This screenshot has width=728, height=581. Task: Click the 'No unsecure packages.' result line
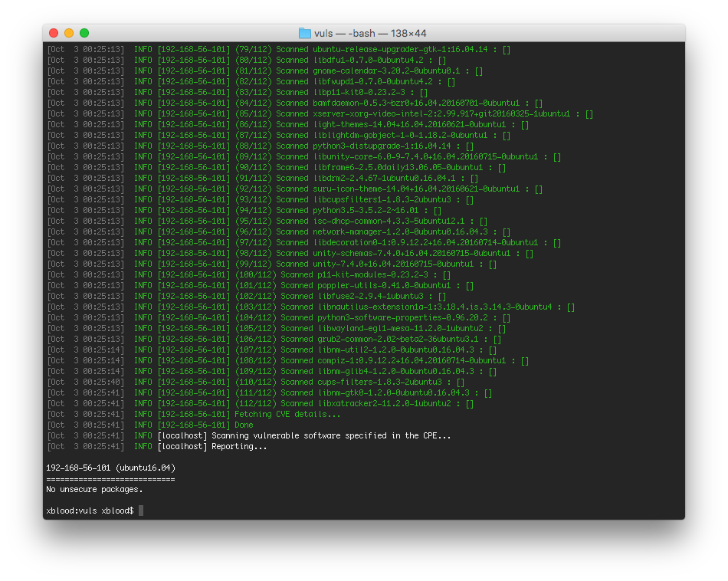tap(95, 490)
